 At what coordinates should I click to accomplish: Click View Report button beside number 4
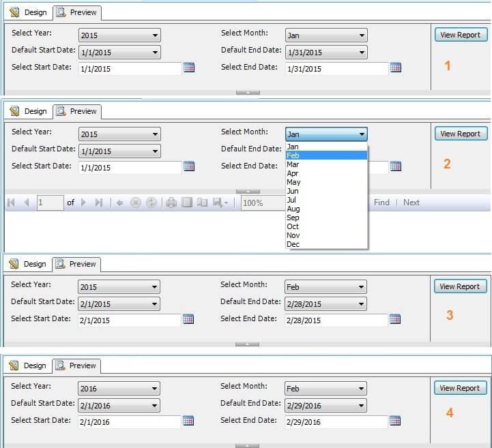click(x=460, y=388)
